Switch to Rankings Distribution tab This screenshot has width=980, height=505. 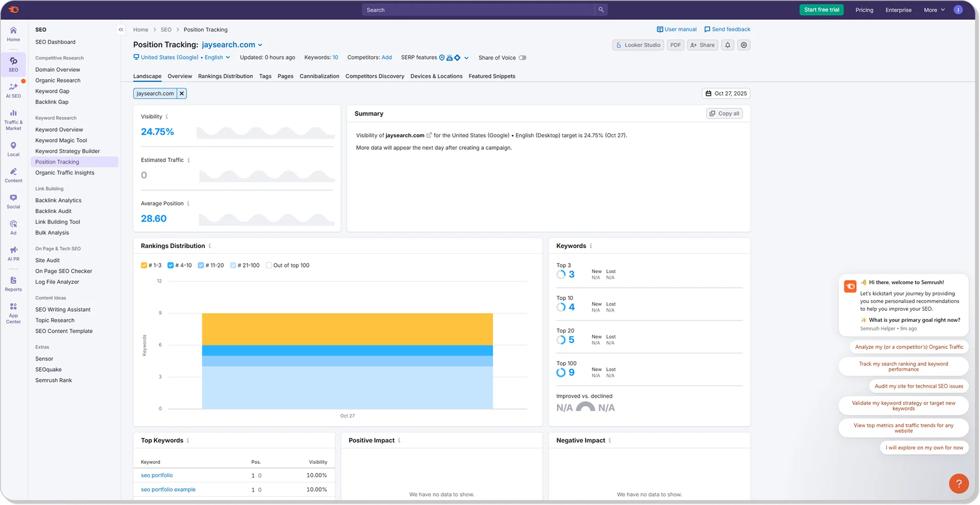[225, 76]
